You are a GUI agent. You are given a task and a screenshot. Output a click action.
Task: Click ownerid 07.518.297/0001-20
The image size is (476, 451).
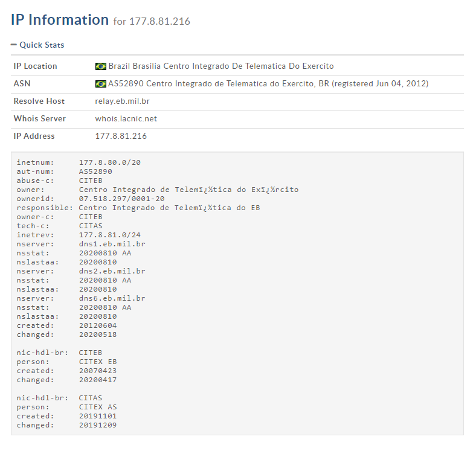click(122, 199)
